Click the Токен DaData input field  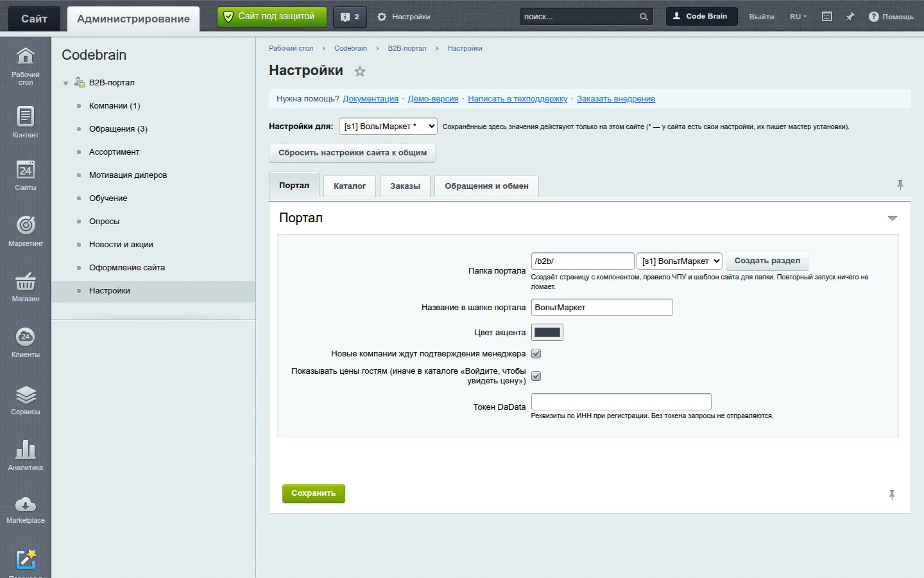click(621, 401)
